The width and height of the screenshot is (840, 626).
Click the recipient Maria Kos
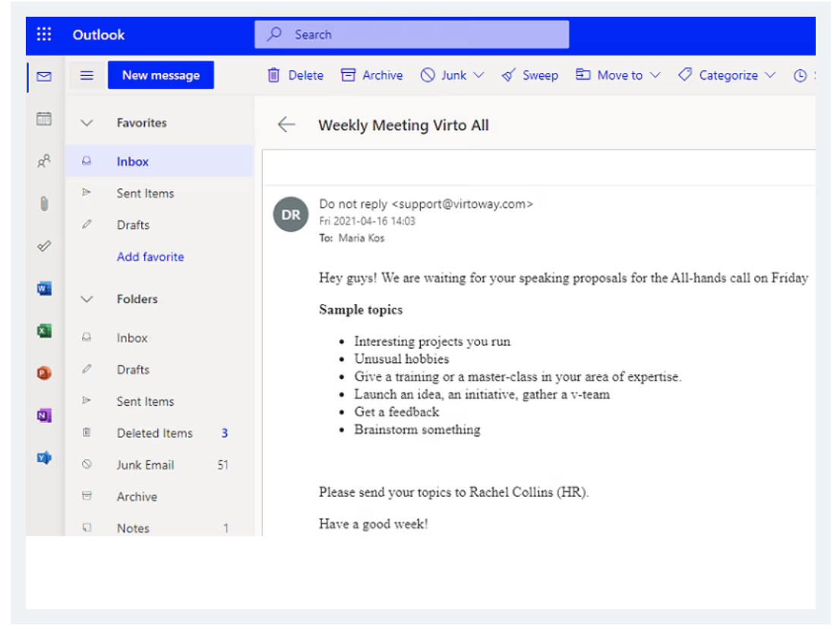tap(362, 238)
